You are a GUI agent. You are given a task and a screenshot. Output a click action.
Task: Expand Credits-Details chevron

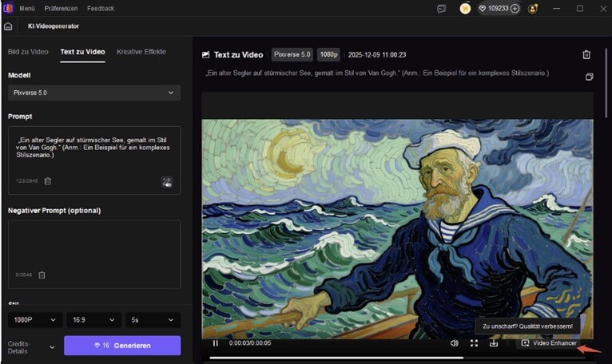pos(52,347)
